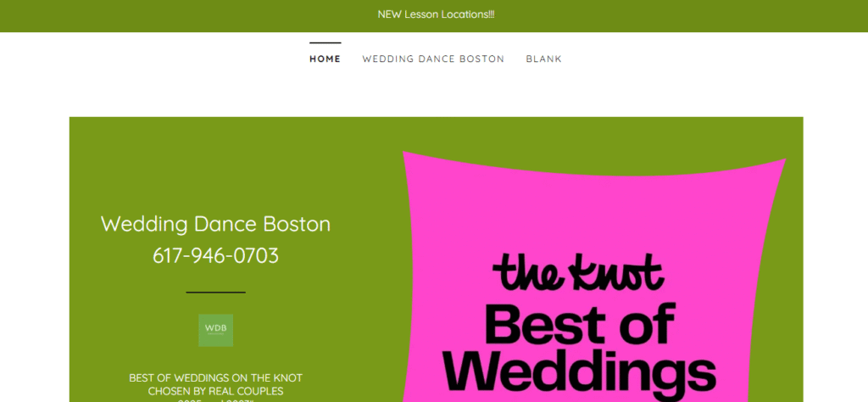Screen dimensions: 868x402
Task: Click the short divider line under phone number
Action: point(215,293)
